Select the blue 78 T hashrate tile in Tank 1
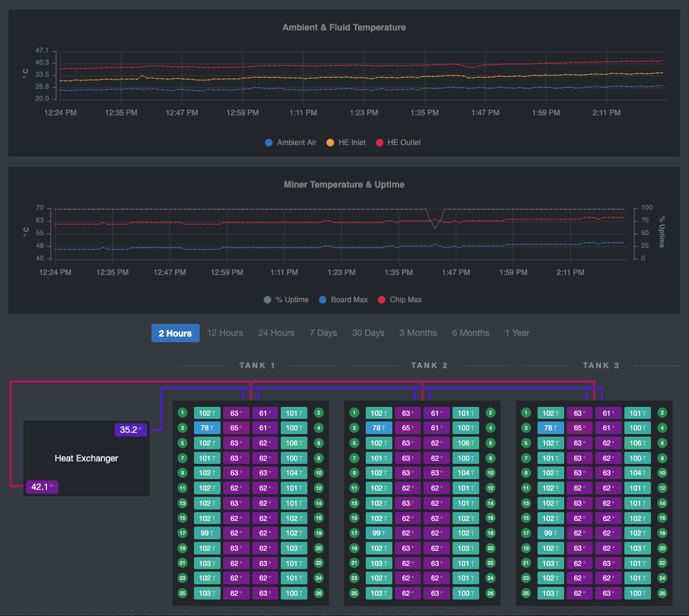Viewport: 689px width, 616px height. click(207, 428)
